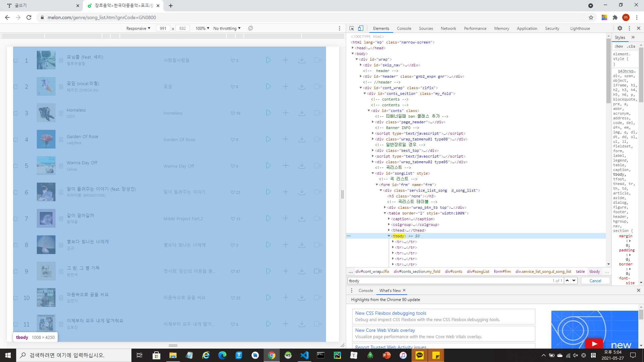Collapse the songList div node
Image resolution: width=644 pixels, height=362 pixels.
tap(373, 173)
